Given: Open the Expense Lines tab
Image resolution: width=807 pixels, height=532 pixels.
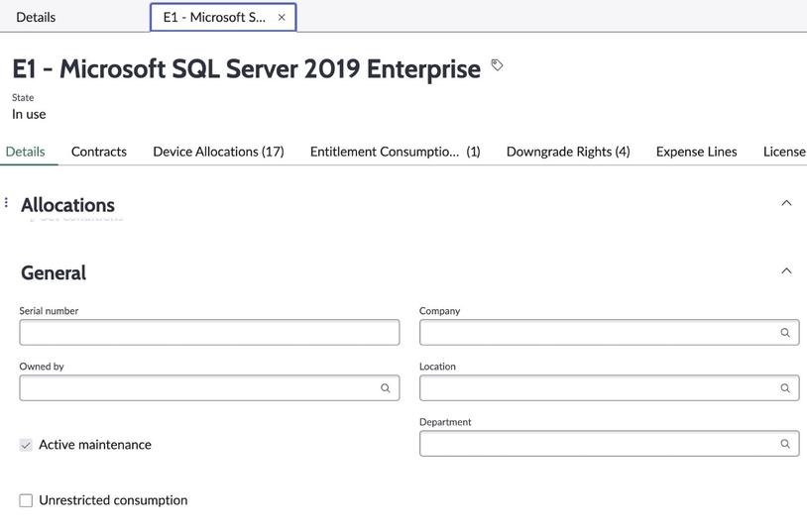Looking at the screenshot, I should (x=696, y=152).
